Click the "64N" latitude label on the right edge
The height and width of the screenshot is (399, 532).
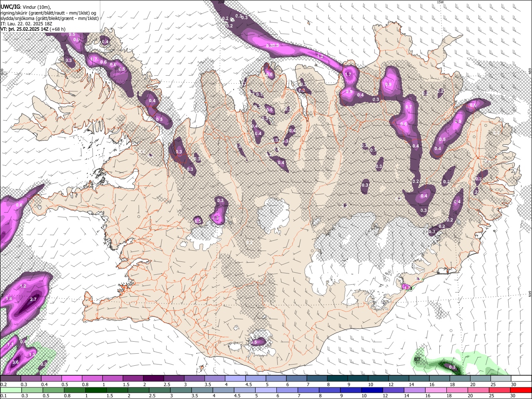click(530, 293)
